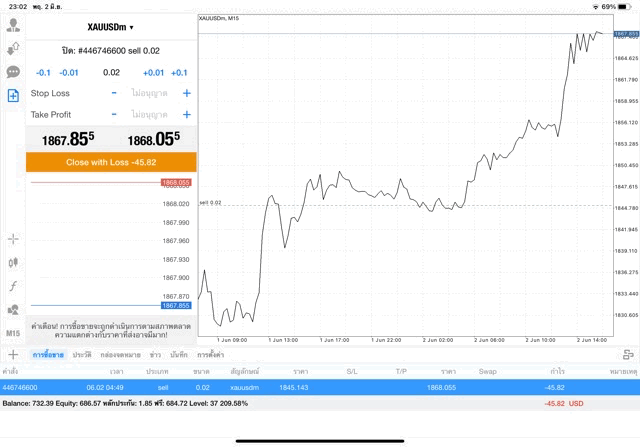Activate the crosshair tool
640x447 pixels.
pos(13,239)
